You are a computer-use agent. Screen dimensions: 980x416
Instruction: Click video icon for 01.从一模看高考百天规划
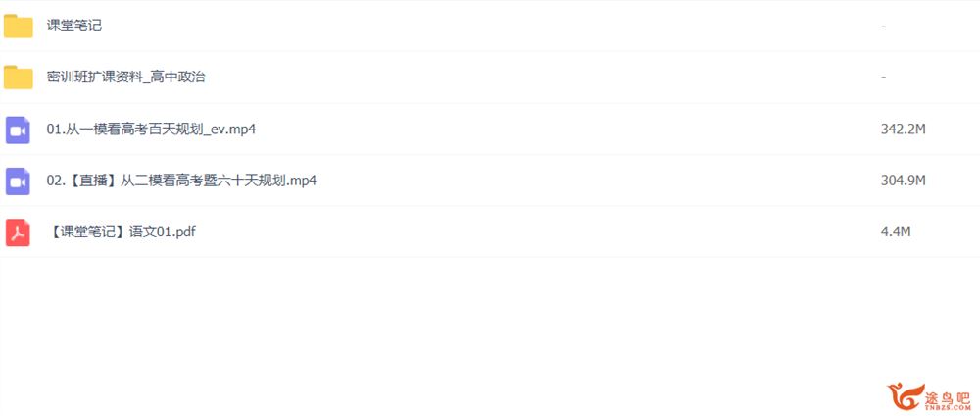[18, 130]
